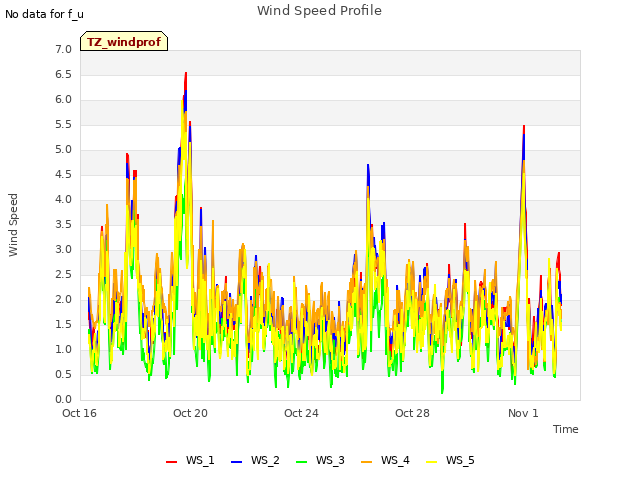Click the 7.0 y-axis tick label
The width and height of the screenshot is (640, 480).
tap(63, 50)
